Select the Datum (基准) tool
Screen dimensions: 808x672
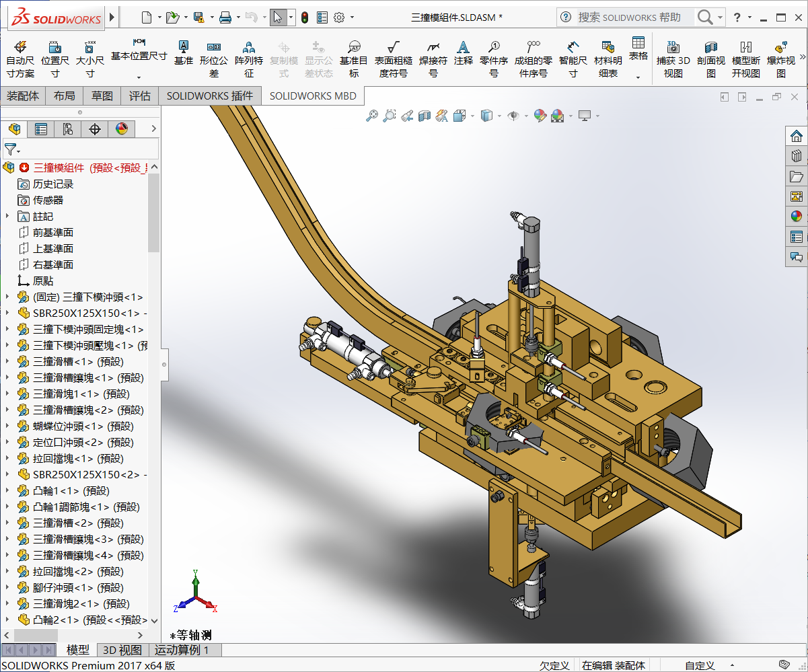183,52
